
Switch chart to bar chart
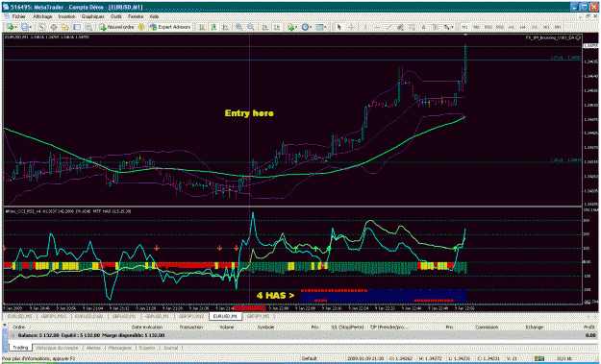202,27
